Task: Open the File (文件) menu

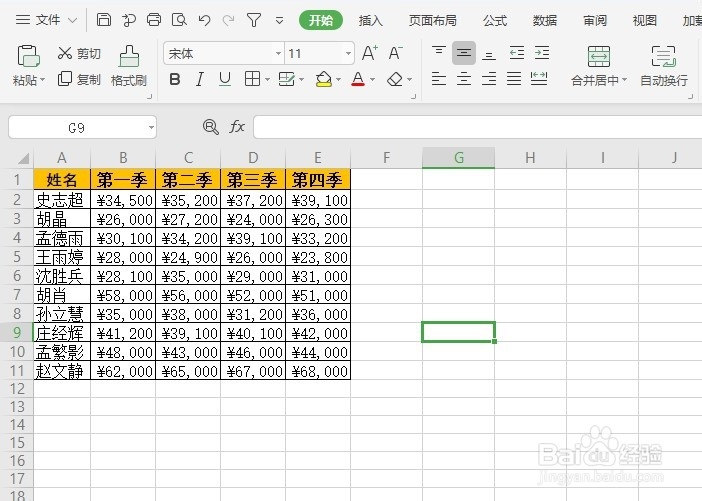Action: (47, 20)
